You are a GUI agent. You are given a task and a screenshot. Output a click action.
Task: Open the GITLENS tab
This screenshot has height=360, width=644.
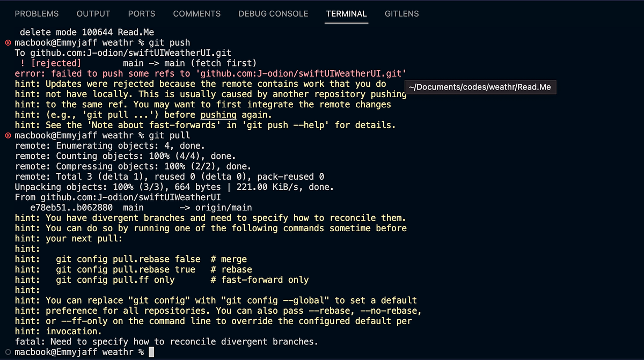tap(401, 13)
